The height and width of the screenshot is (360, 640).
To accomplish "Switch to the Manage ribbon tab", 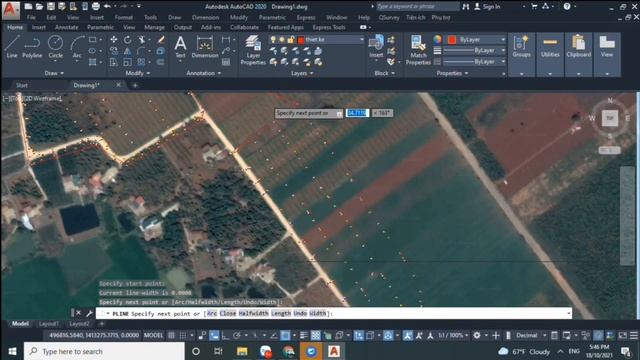I will click(x=154, y=27).
